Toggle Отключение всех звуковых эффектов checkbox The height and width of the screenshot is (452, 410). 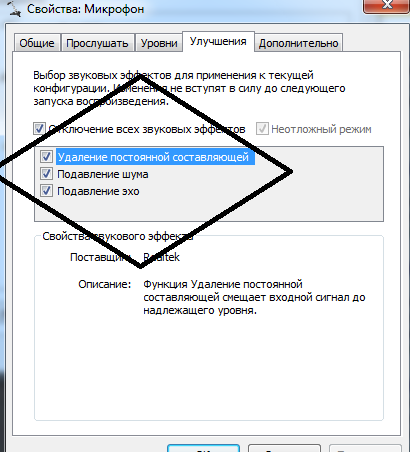(39, 129)
